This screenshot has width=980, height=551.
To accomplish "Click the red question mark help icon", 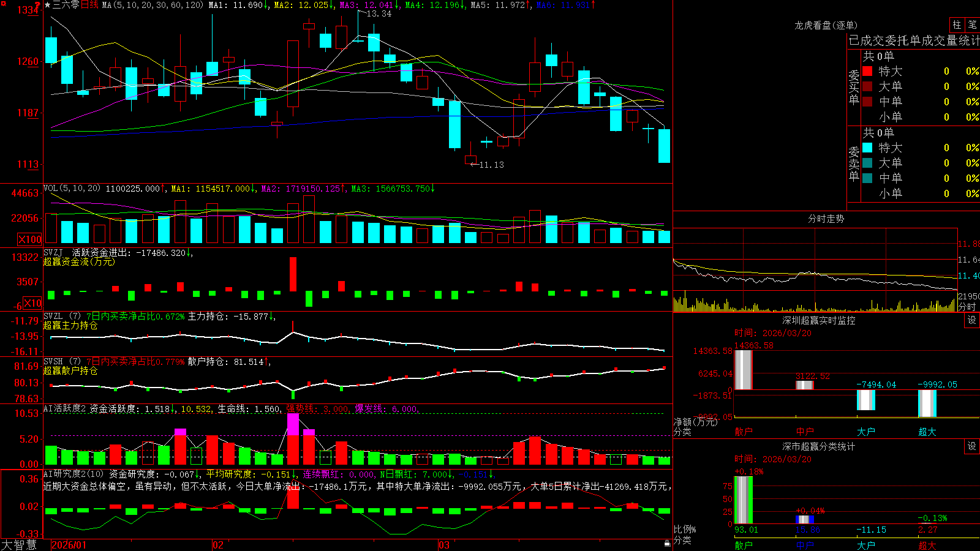I will click(38, 5).
